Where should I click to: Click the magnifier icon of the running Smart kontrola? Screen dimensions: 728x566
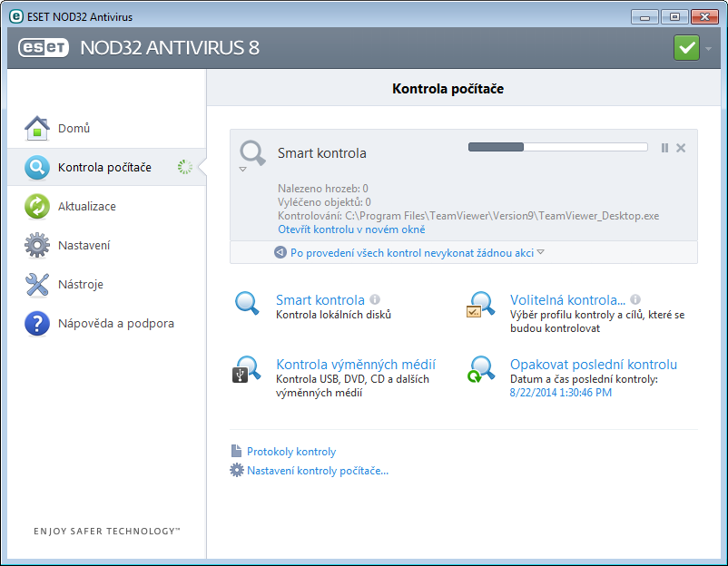[252, 152]
